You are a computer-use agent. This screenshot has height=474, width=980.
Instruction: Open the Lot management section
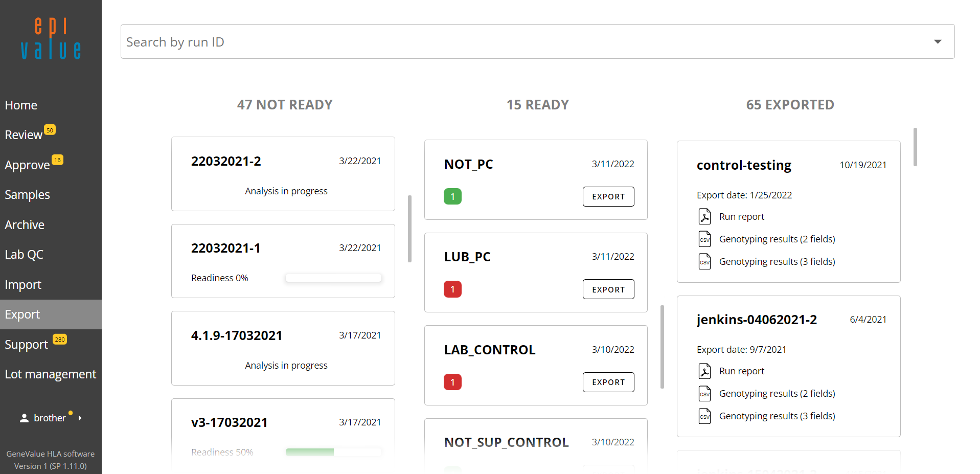(x=50, y=374)
